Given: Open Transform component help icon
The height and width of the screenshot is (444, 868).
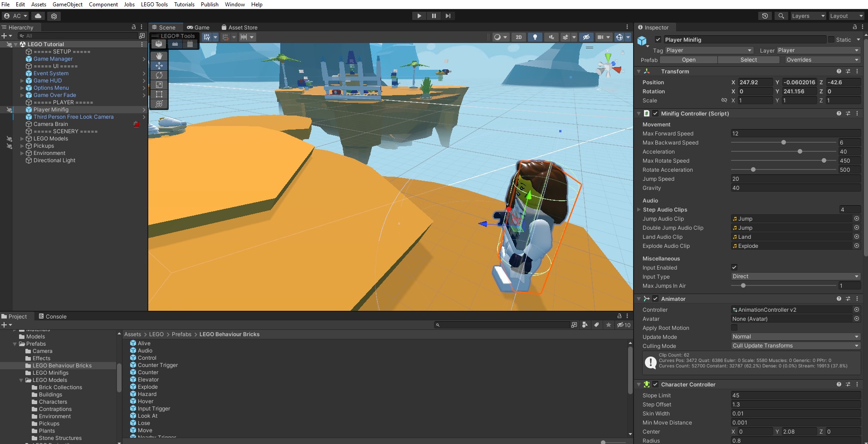Looking at the screenshot, I should tap(839, 71).
